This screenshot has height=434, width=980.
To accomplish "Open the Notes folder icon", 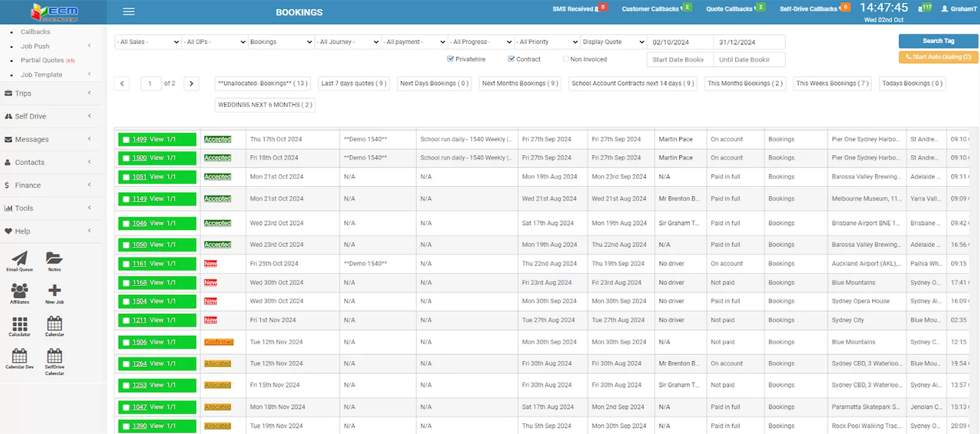I will (54, 259).
